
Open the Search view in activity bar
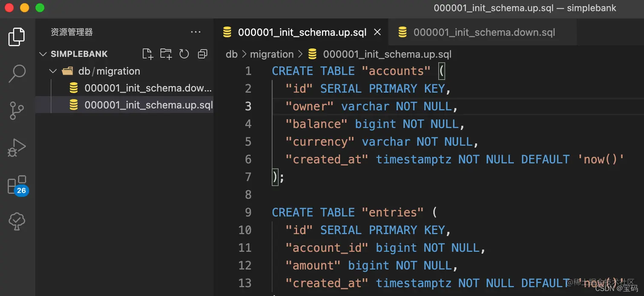pos(17,73)
